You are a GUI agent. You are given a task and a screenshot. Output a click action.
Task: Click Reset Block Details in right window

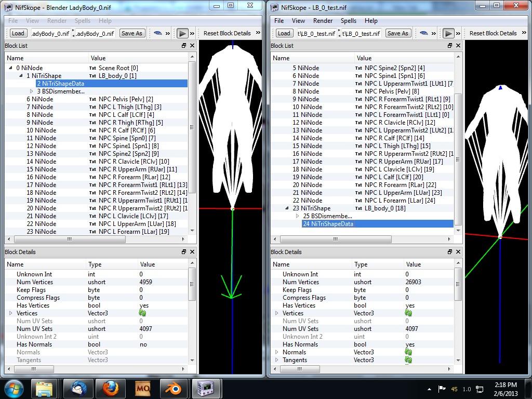pyautogui.click(x=493, y=33)
